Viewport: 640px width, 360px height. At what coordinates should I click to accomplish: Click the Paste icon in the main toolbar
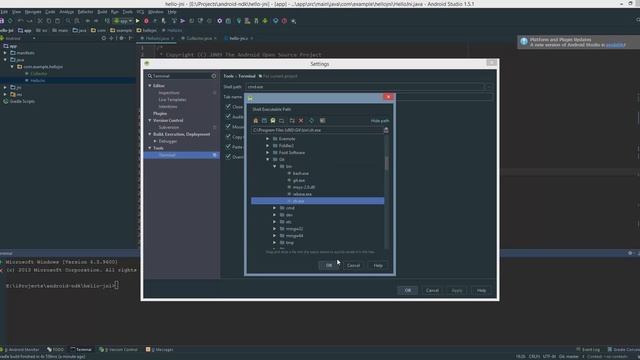[58, 21]
